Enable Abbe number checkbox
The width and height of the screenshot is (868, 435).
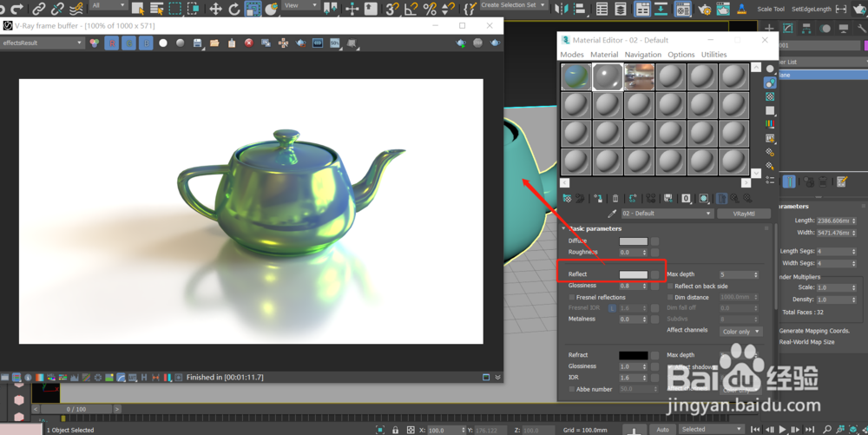point(572,390)
